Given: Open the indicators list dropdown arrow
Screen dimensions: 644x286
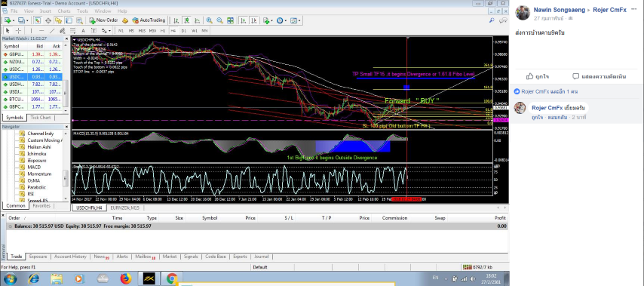Looking at the screenshot, I should 272,20.
